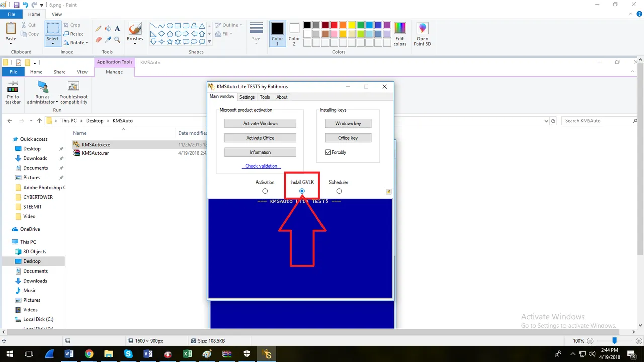Click the Crop tool in Image group
Image resolution: width=644 pixels, height=362 pixels.
pyautogui.click(x=72, y=25)
